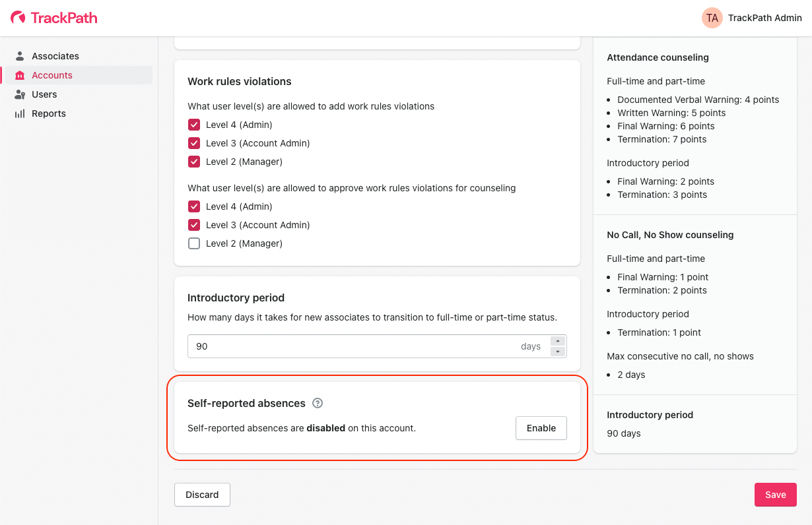Viewport: 812px width, 525px height.
Task: Uncheck Level 2 (Manager) add violations checkbox
Action: 194,161
